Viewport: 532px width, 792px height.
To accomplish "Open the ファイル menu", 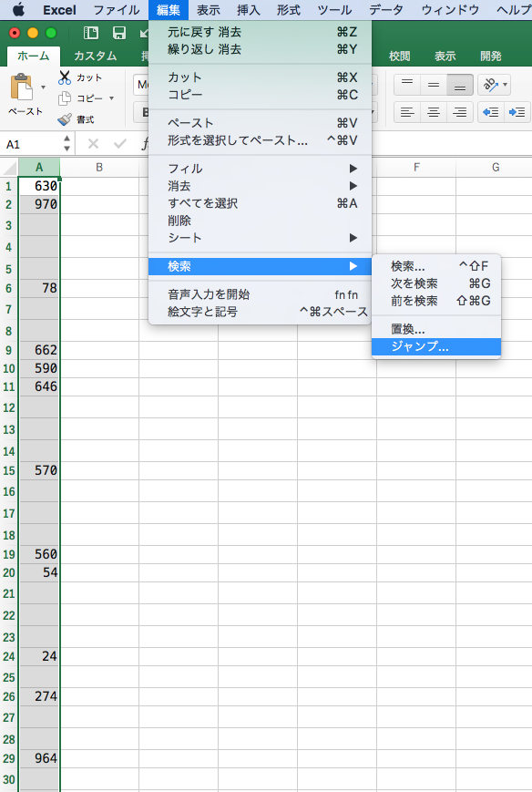I will [x=117, y=10].
